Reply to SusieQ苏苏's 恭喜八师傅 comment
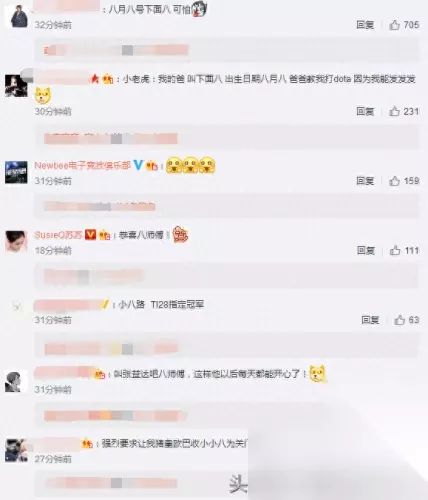The height and width of the screenshot is (500, 428). pyautogui.click(x=366, y=250)
